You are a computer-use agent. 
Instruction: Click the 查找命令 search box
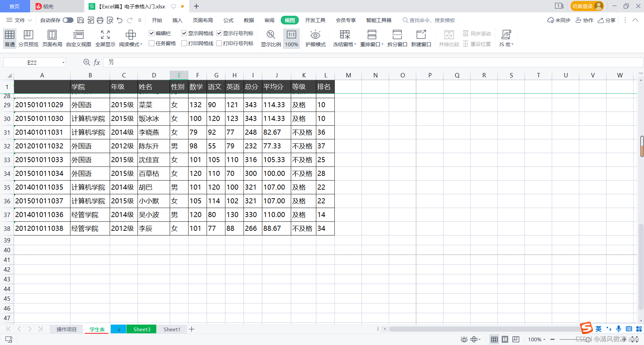point(429,20)
